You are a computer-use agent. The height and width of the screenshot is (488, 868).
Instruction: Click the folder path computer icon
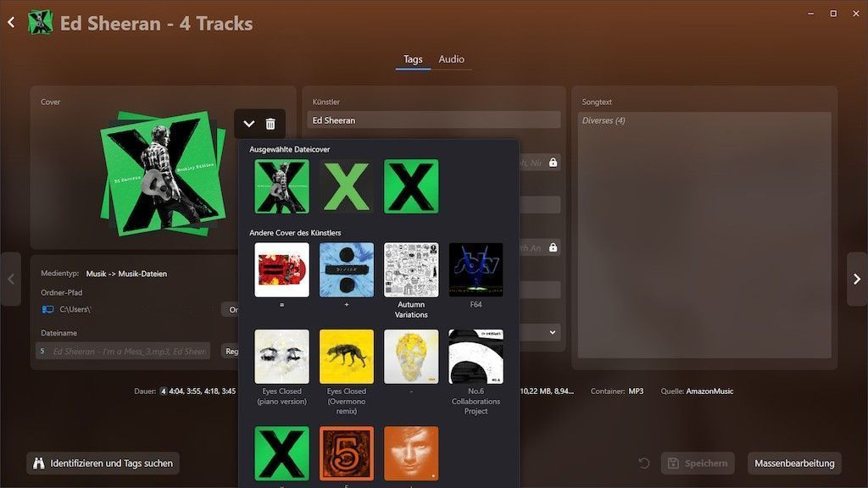47,310
